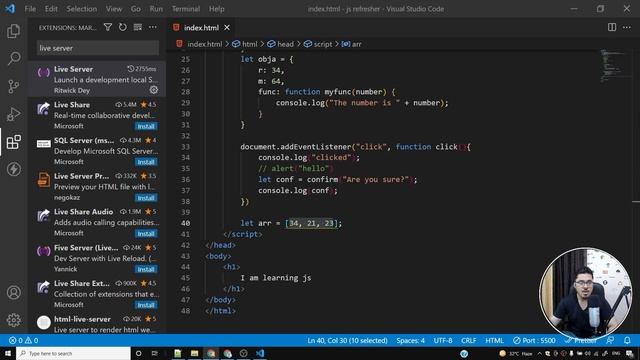This screenshot has width=640, height=360.
Task: Open the File menu
Action: click(30, 9)
